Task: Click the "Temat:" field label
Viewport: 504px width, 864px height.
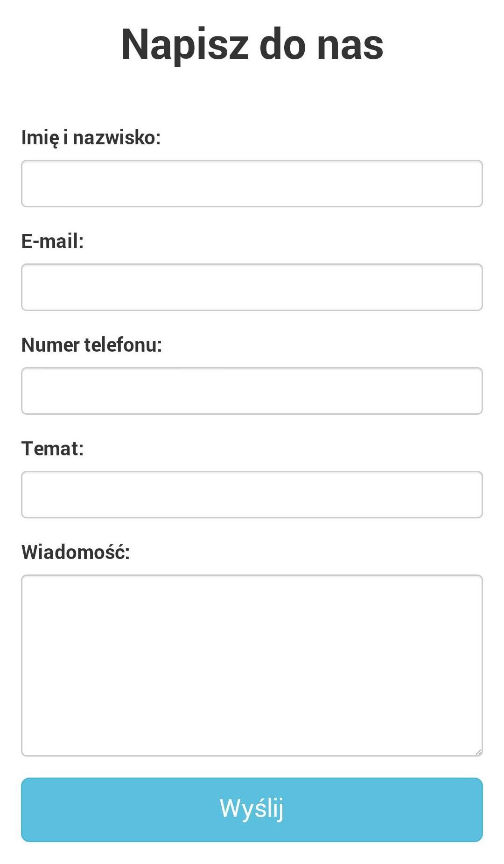Action: point(53,449)
